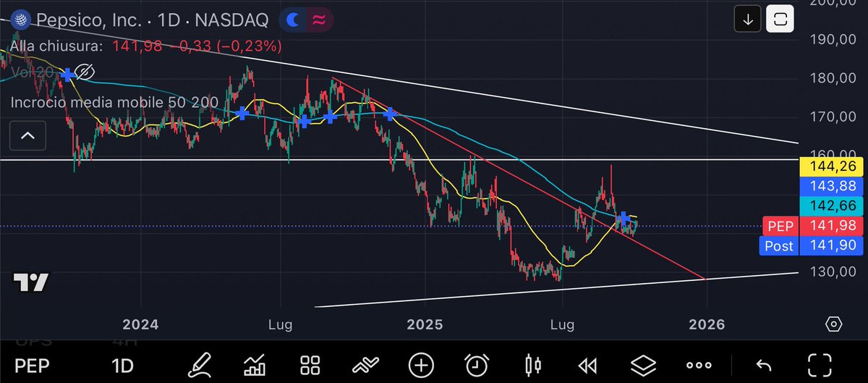
Task: Select the 2026 time axis label
Action: point(707,324)
